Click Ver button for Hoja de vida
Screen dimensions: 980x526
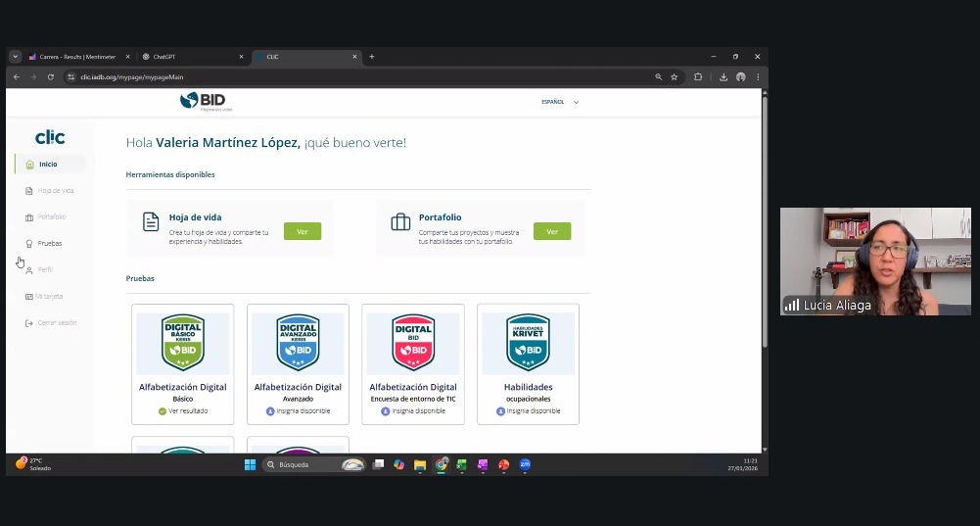pos(303,231)
